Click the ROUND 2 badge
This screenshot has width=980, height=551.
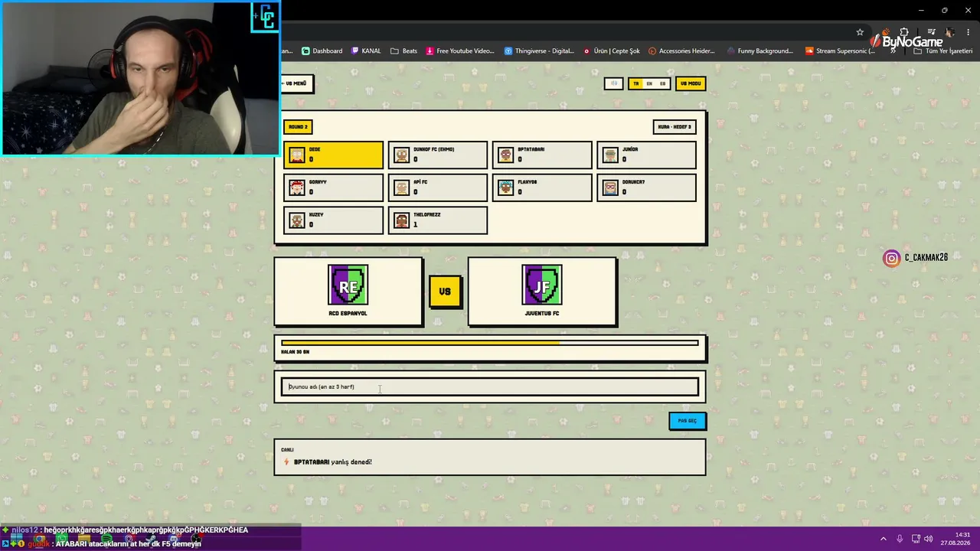tap(298, 127)
